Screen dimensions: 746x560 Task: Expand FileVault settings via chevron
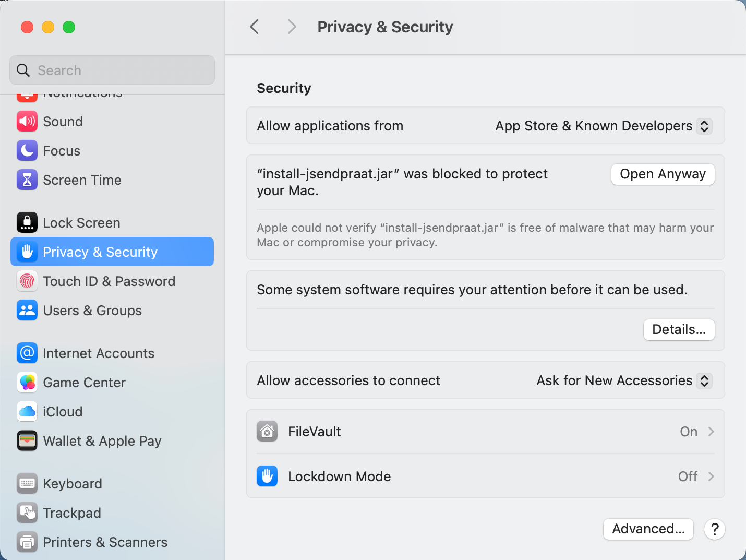(711, 432)
